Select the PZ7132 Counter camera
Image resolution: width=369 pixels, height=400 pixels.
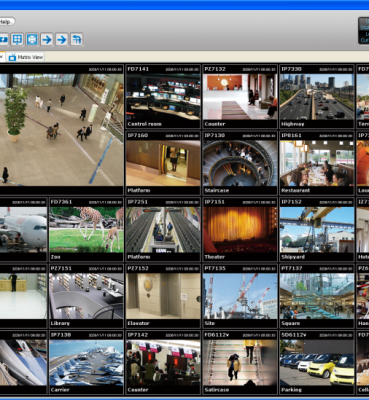pyautogui.click(x=240, y=97)
